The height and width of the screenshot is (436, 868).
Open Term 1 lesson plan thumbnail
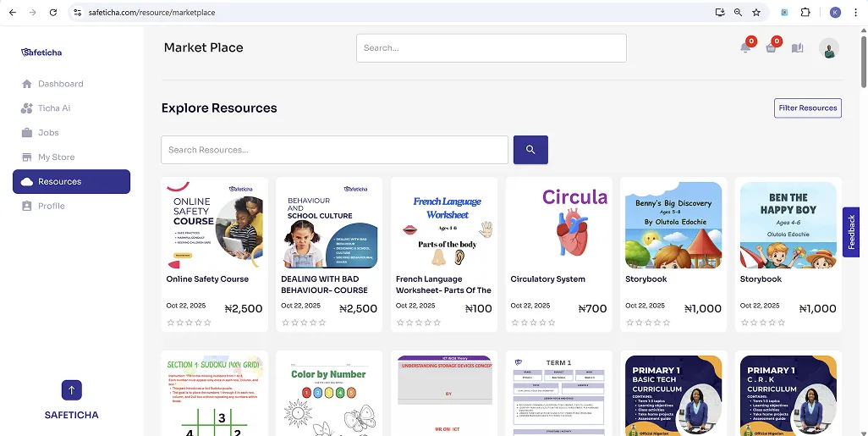558,395
